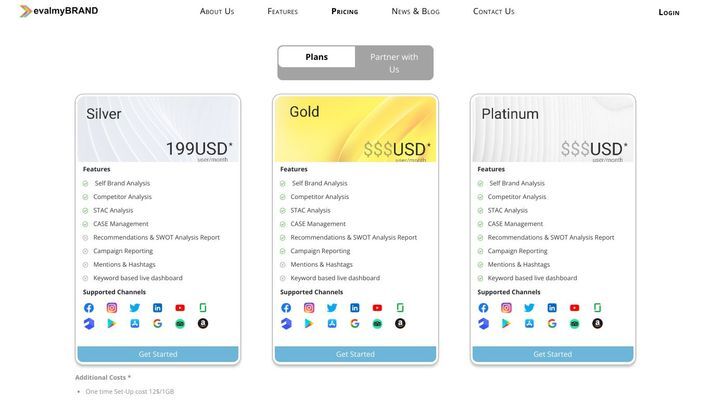Switch to the Partner with Us tab
Viewport: 711px width, 400px height.
pyautogui.click(x=394, y=63)
